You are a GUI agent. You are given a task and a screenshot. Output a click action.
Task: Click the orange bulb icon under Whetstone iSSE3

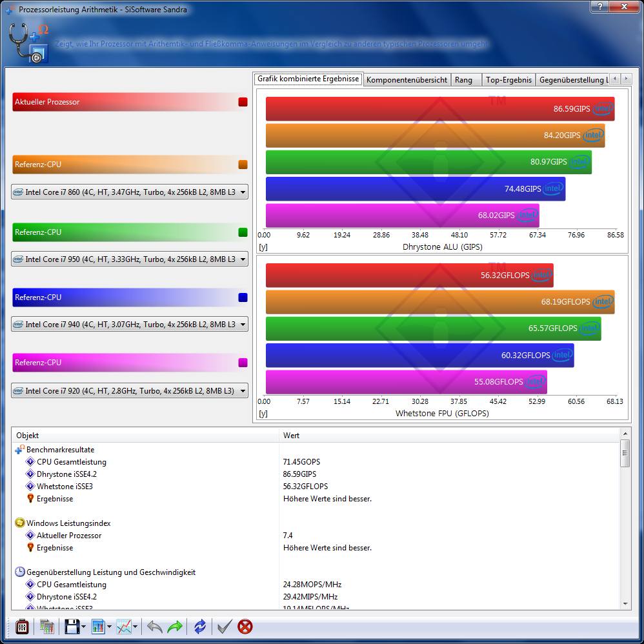click(30, 499)
